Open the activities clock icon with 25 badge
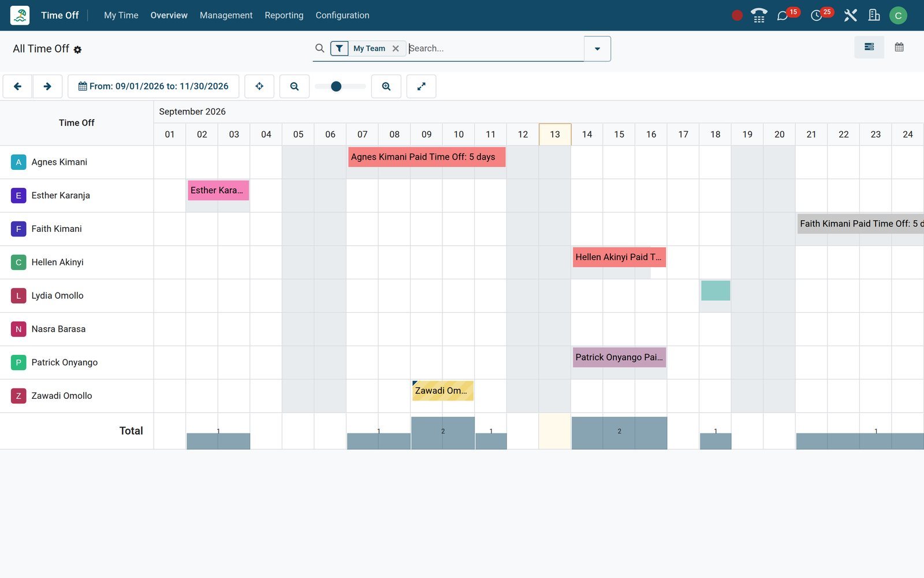 point(816,16)
